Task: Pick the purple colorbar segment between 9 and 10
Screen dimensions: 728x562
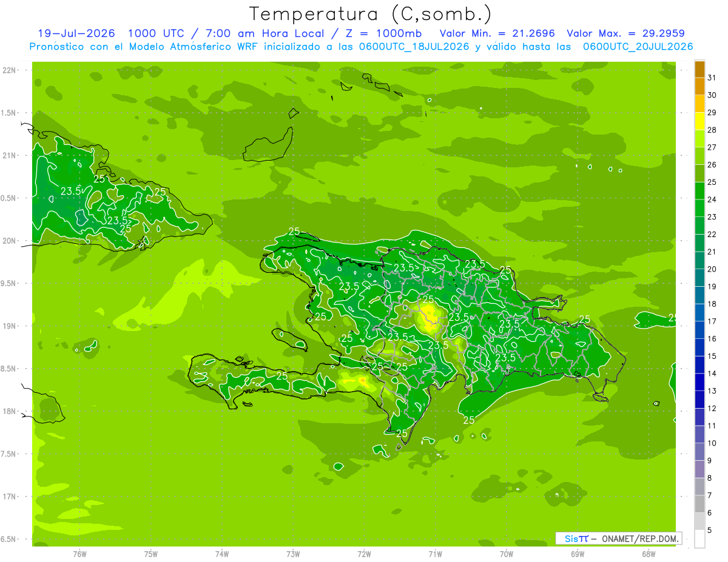Action: (699, 452)
